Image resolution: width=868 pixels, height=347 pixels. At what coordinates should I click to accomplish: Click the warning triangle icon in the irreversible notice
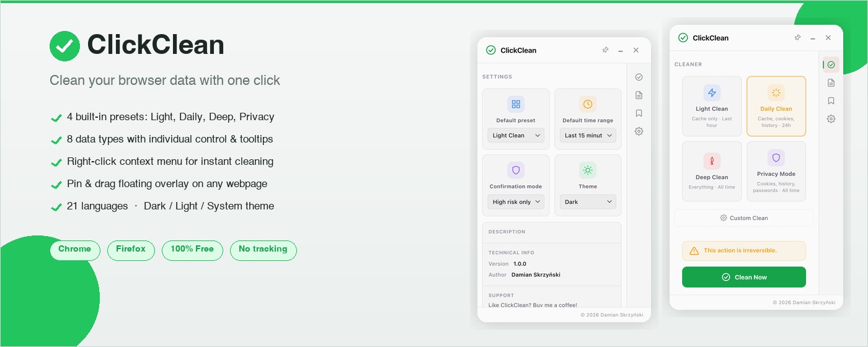click(x=694, y=251)
